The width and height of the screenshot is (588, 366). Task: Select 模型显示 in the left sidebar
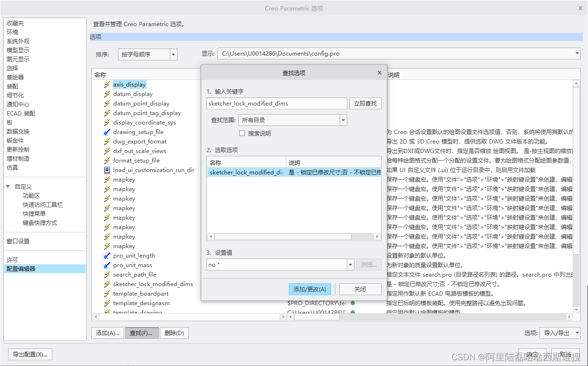pos(18,50)
